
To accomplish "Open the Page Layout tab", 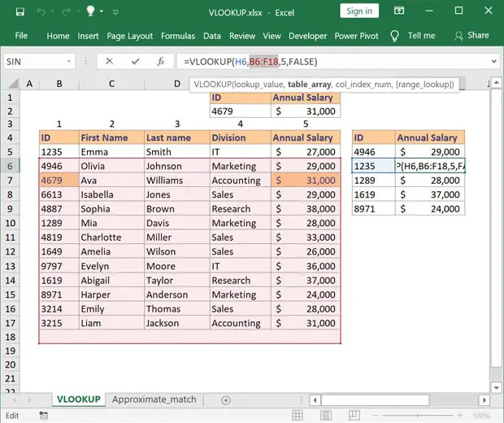I will 130,36.
